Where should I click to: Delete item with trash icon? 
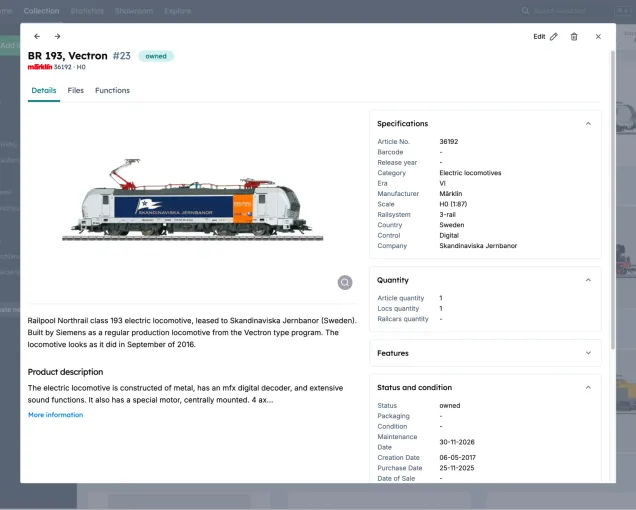pos(574,37)
